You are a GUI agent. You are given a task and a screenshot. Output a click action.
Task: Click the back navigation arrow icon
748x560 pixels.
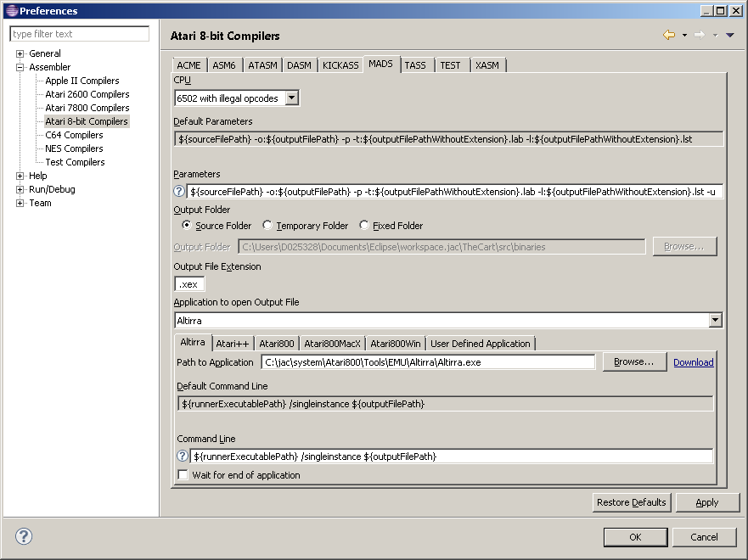coord(669,35)
